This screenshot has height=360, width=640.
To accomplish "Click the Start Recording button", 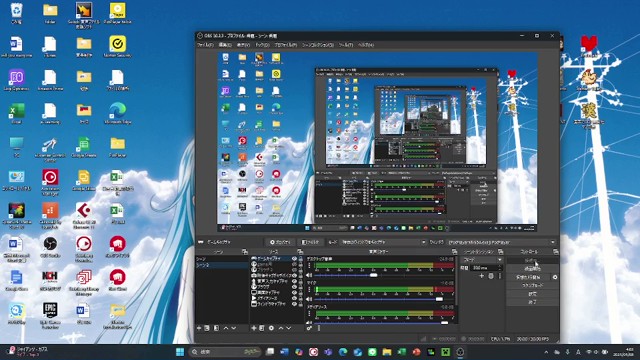I will 532,269.
